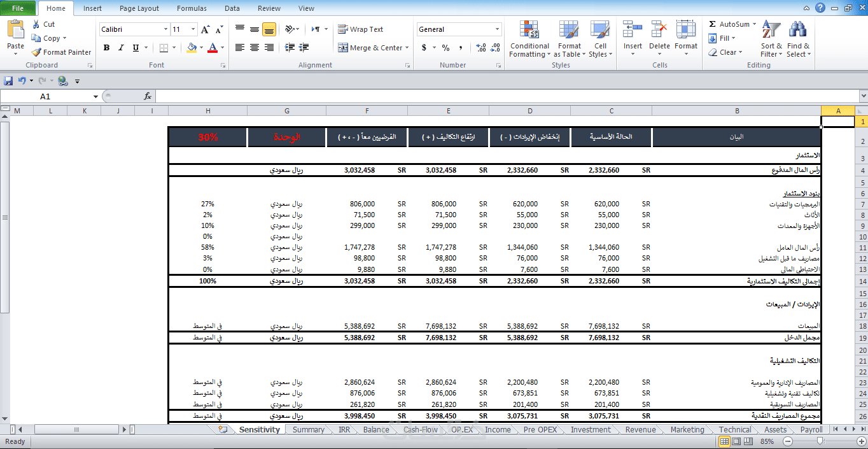Open Cell Styles gallery
This screenshot has height=449, width=868.
click(600, 39)
